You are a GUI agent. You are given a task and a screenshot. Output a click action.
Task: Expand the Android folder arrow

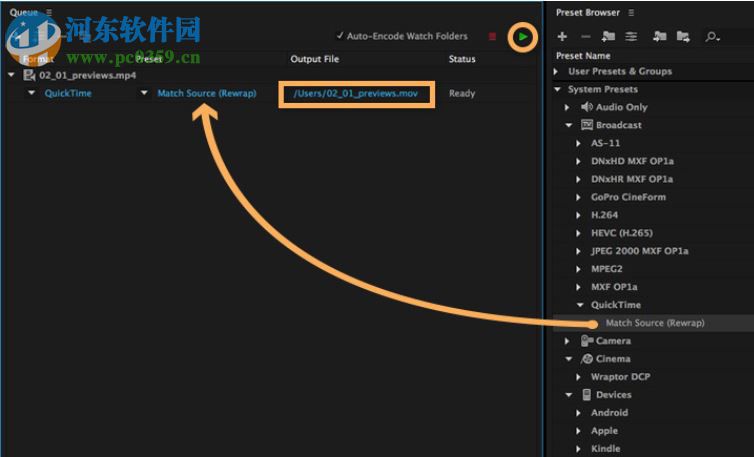click(578, 413)
